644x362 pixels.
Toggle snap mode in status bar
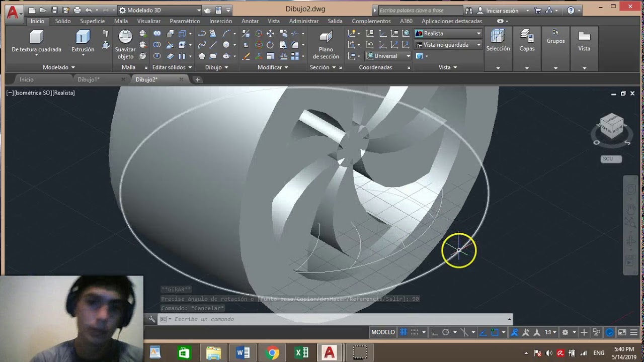(x=414, y=332)
